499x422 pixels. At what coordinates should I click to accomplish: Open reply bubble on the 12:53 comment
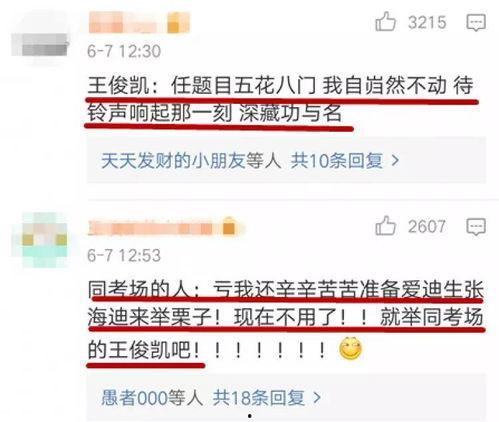click(476, 227)
